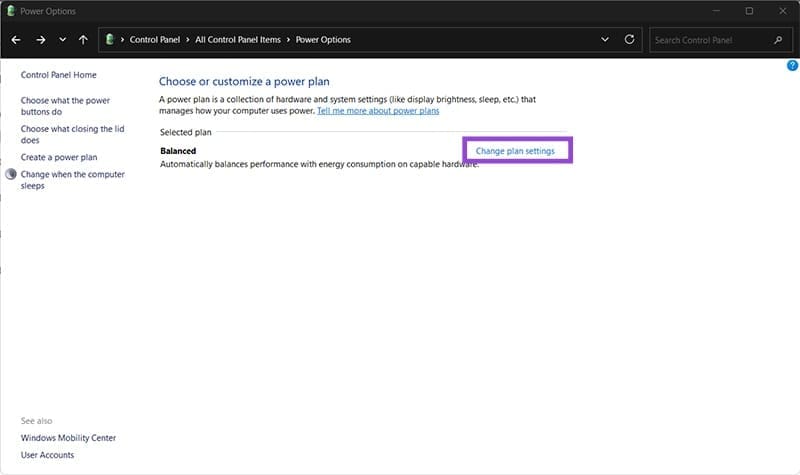Open Choose what the power buttons do

[x=65, y=106]
